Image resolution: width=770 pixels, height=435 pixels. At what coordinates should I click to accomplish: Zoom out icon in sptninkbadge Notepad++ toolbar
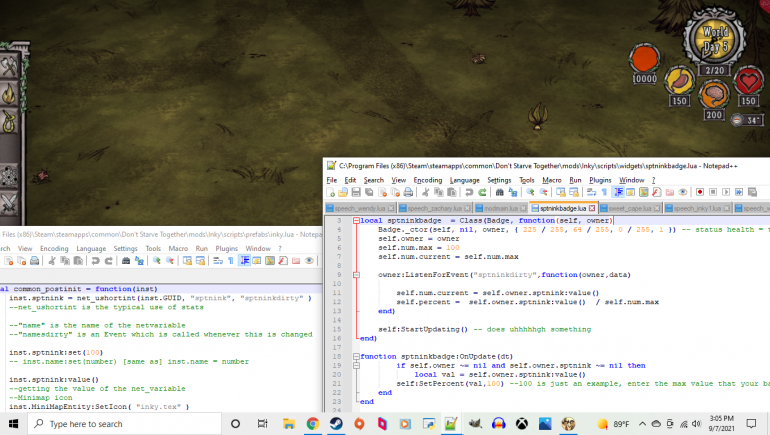[543, 192]
